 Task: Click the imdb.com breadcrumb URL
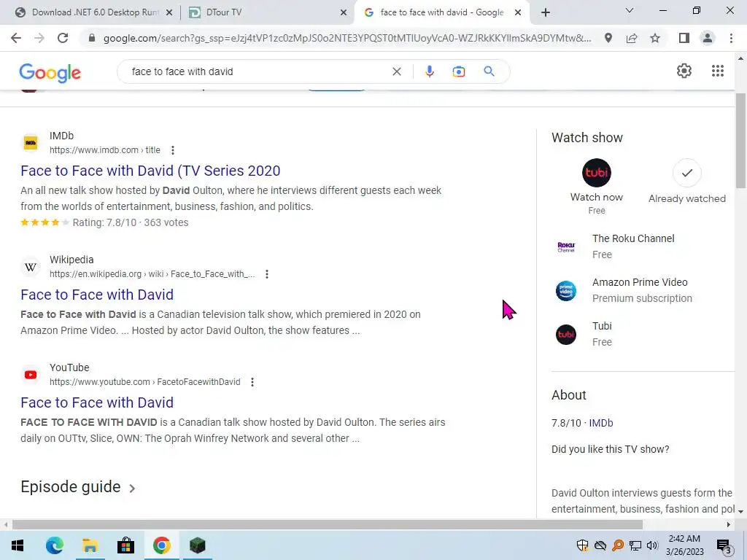click(x=105, y=150)
